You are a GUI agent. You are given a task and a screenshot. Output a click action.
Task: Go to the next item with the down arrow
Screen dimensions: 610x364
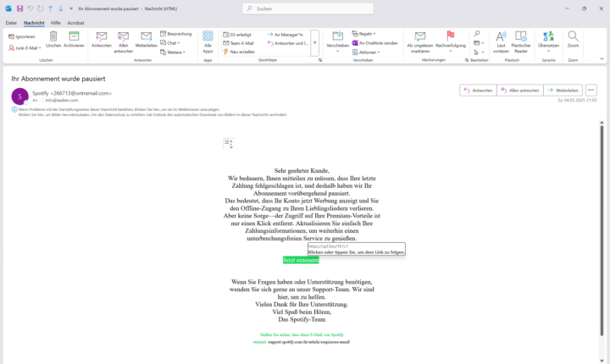(61, 8)
